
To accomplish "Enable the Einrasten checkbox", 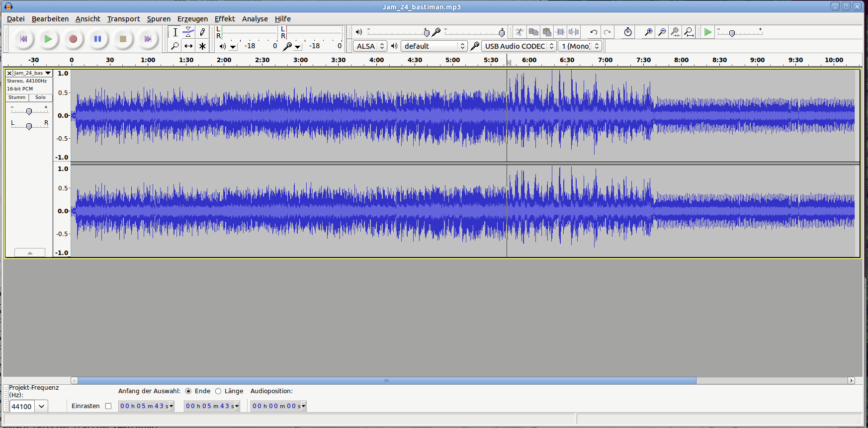I will (x=108, y=406).
